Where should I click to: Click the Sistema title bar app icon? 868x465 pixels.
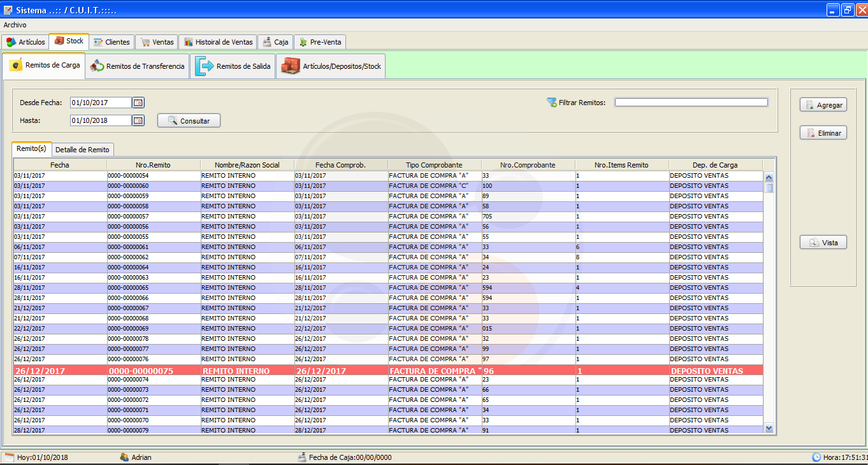pyautogui.click(x=8, y=10)
